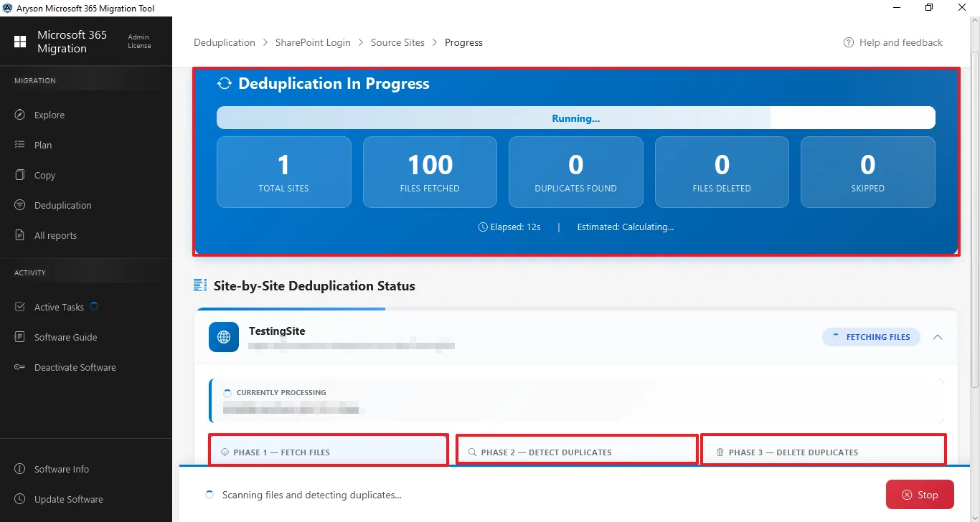Viewport: 980px width, 522px height.
Task: Click the Deduplication In Progress sync icon
Action: click(x=225, y=84)
